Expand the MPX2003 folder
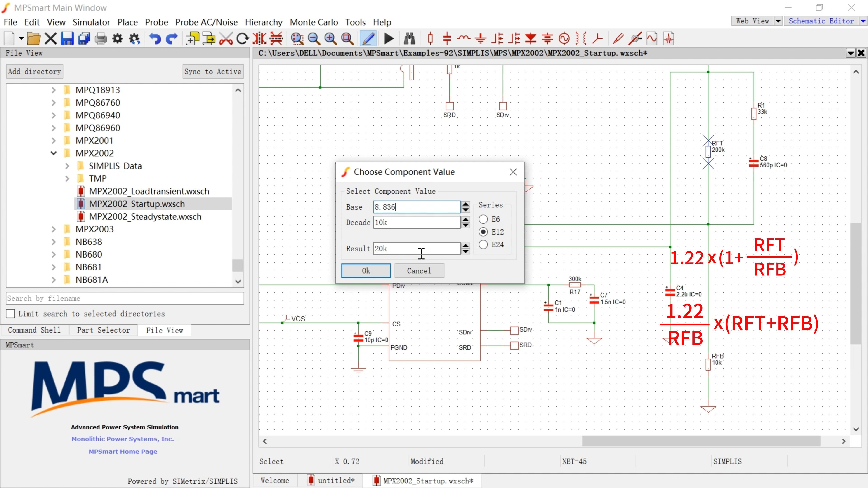The width and height of the screenshot is (868, 488). pos(54,229)
